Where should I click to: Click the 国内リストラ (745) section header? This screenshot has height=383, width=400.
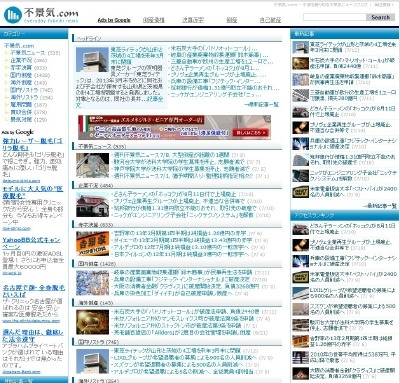pos(98,342)
